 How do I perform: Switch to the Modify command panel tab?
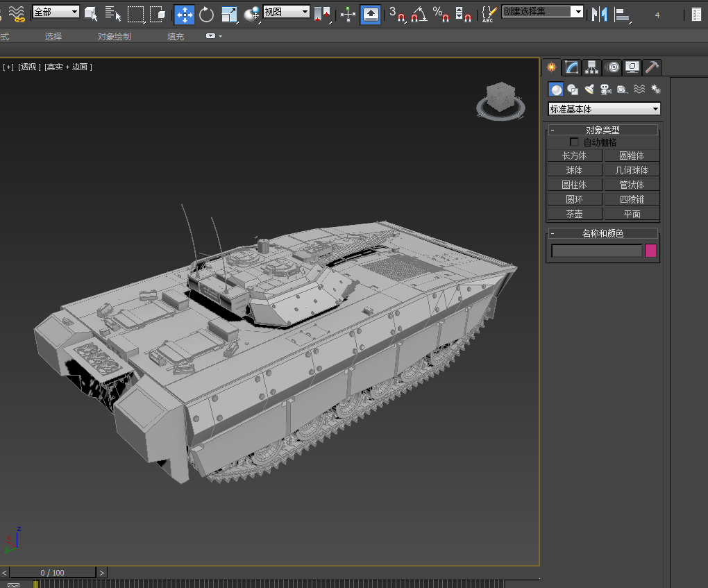pyautogui.click(x=571, y=67)
